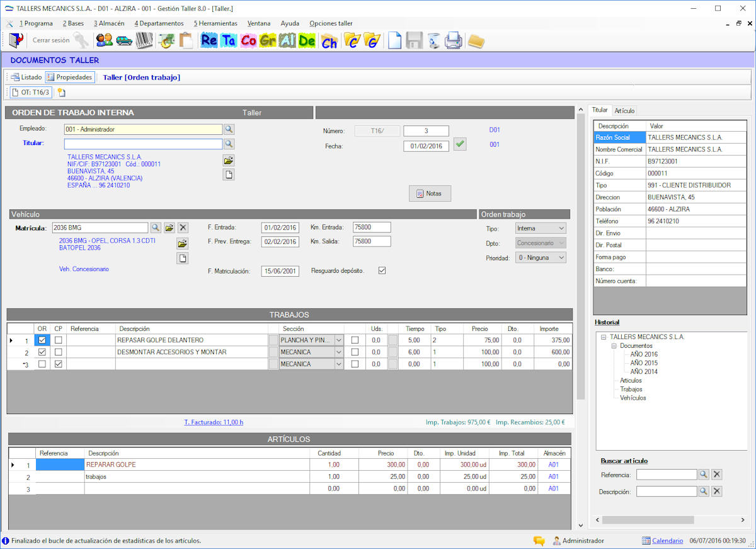Screen dimensions: 756x549
Task: Switch to the Artículo tab
Action: pos(624,110)
